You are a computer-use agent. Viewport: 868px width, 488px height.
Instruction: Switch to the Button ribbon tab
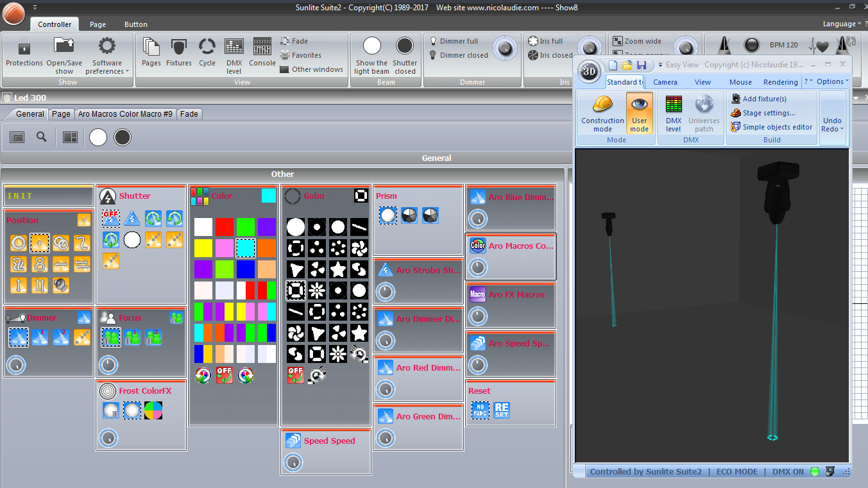point(136,24)
